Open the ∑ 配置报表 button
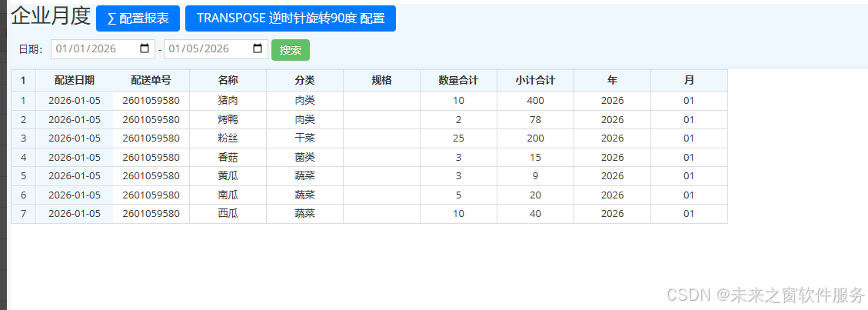The height and width of the screenshot is (310, 868). tap(138, 18)
